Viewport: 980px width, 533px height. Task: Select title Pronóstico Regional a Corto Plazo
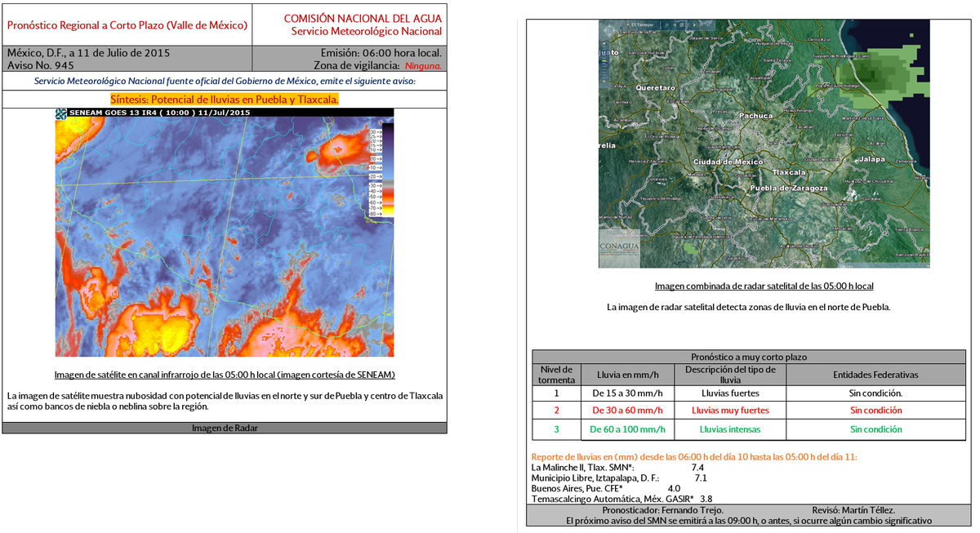127,25
